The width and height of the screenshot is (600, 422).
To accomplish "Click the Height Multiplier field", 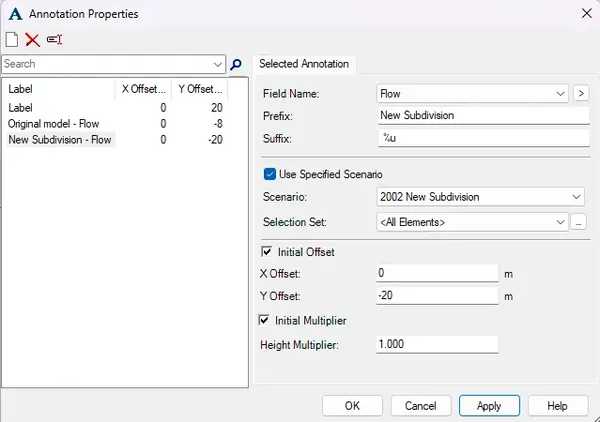I will click(x=437, y=344).
